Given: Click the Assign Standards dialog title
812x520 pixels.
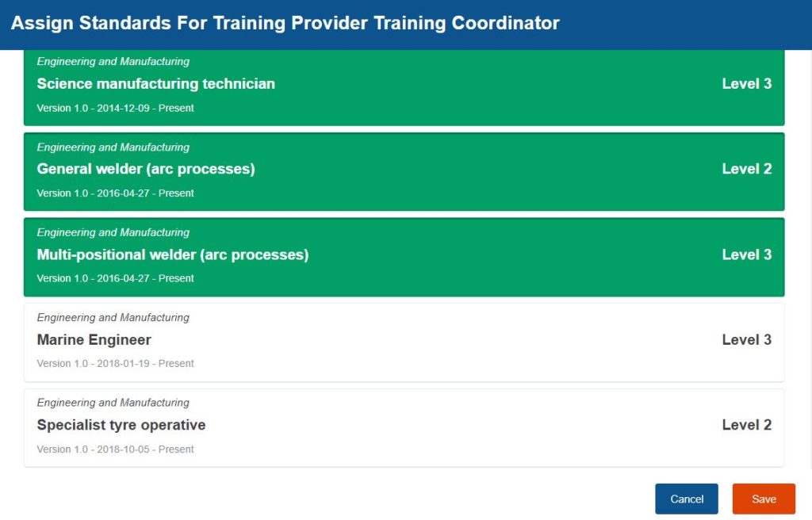Looking at the screenshot, I should point(285,23).
